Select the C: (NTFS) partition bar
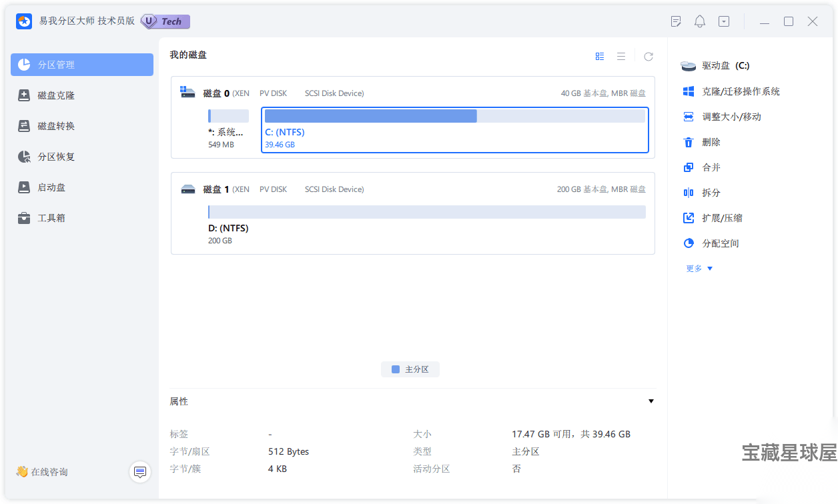The height and width of the screenshot is (504, 838). pyautogui.click(x=455, y=116)
